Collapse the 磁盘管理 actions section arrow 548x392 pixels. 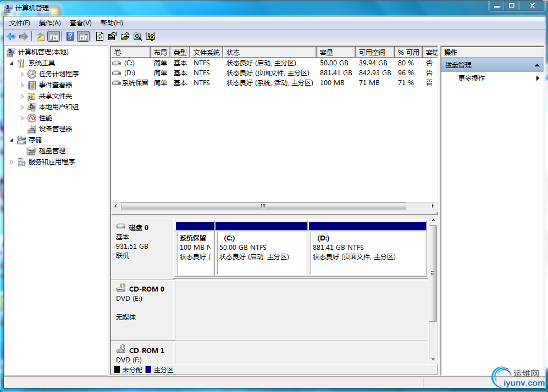click(537, 65)
